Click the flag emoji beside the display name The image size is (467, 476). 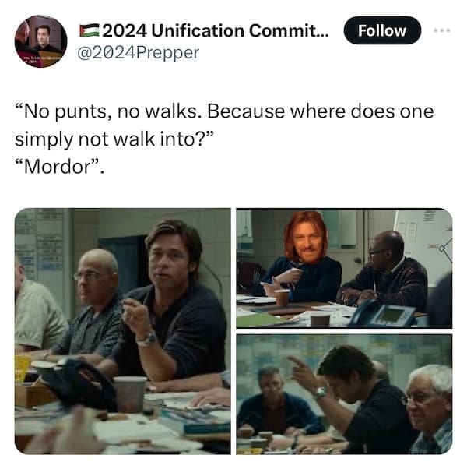(90, 30)
